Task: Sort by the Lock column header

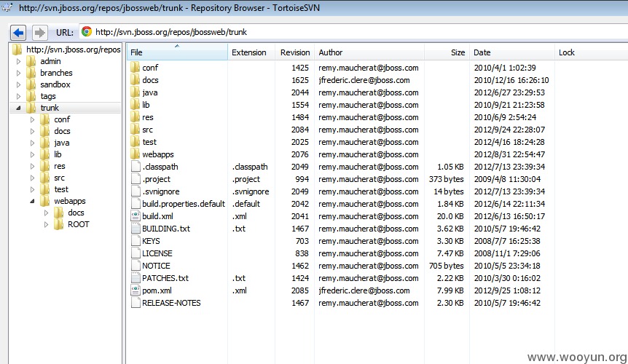Action: 591,52
